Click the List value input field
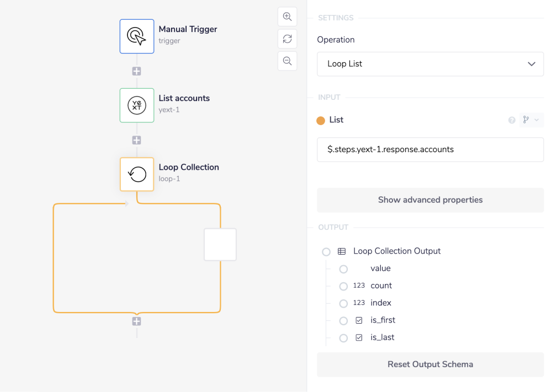This screenshot has height=392, width=552. pos(430,149)
